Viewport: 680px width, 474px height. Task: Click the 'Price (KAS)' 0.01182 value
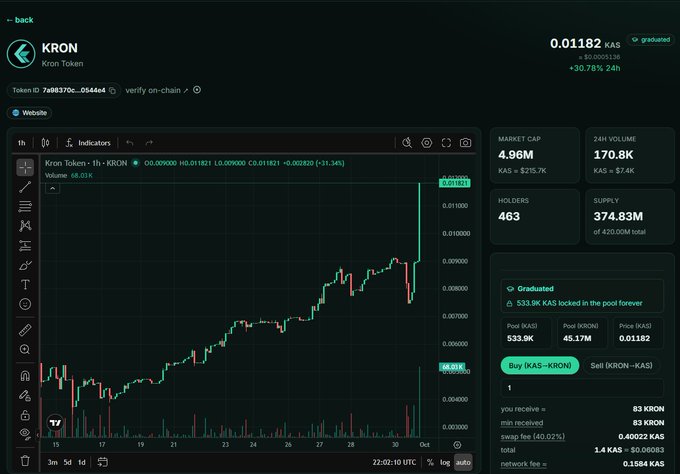coord(634,338)
